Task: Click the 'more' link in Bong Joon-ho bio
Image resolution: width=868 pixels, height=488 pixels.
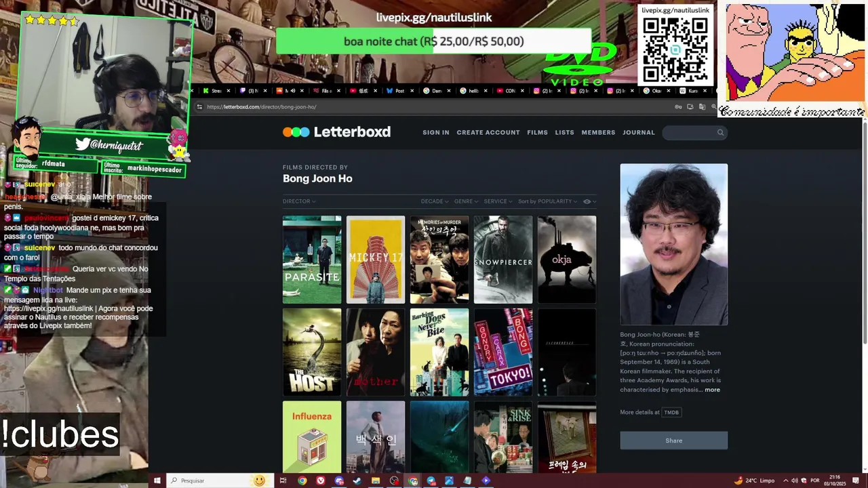Action: point(712,390)
